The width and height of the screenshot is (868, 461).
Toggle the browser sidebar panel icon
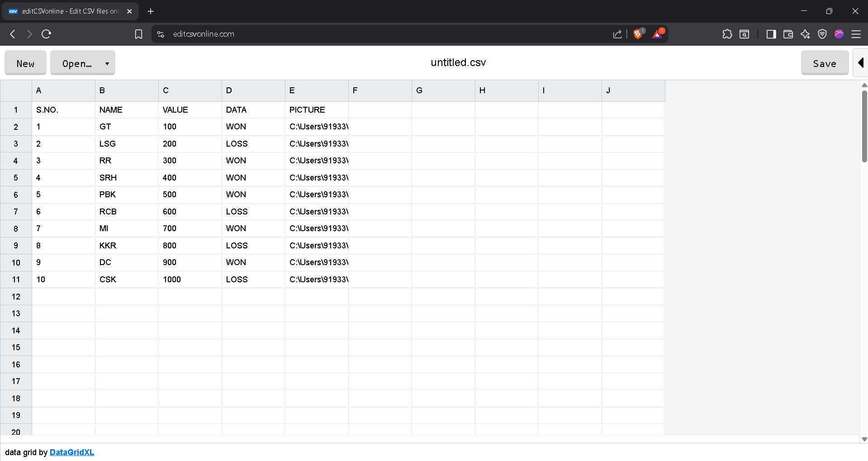pyautogui.click(x=771, y=34)
